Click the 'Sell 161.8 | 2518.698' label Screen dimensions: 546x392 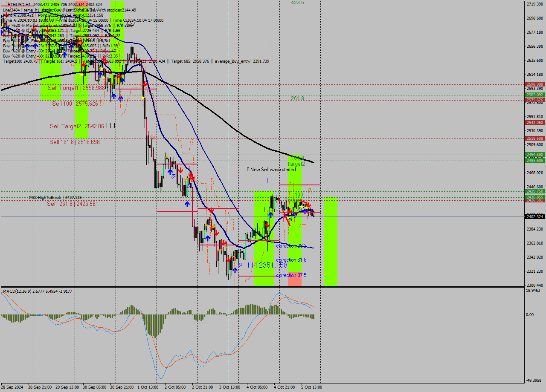tap(75, 142)
